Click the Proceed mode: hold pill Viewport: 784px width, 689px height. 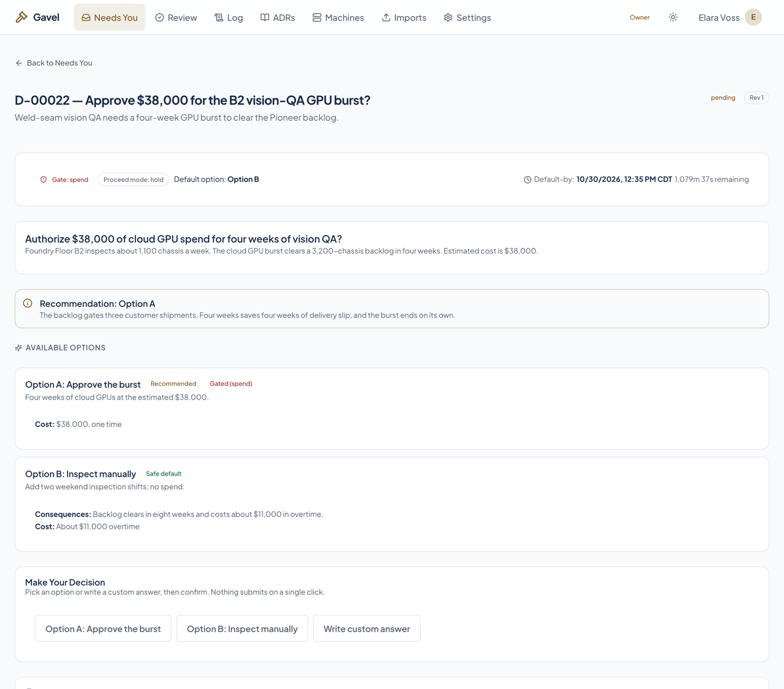click(133, 180)
